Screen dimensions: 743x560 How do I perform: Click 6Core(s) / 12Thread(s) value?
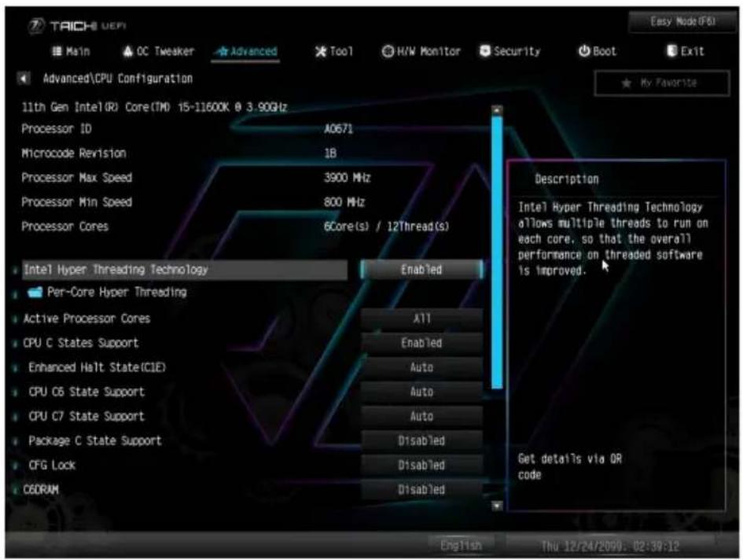(x=386, y=227)
